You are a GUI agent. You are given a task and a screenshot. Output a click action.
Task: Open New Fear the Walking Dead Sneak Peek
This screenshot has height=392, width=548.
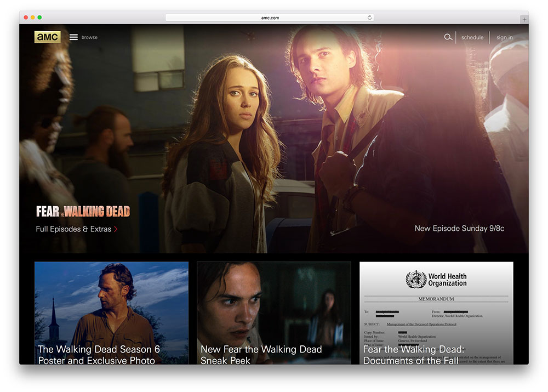(x=273, y=313)
